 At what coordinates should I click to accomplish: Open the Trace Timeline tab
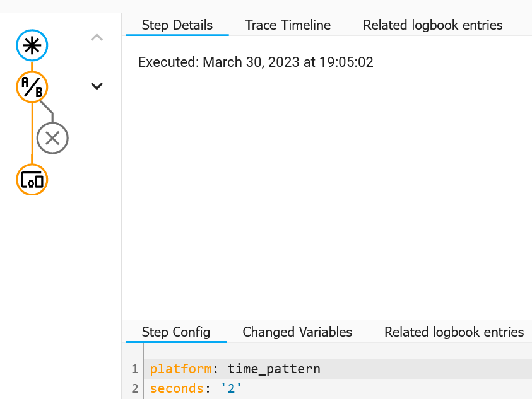click(288, 25)
